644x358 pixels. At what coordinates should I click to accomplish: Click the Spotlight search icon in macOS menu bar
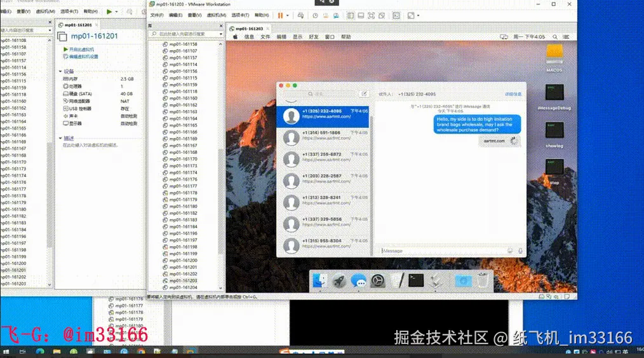pyautogui.click(x=555, y=37)
